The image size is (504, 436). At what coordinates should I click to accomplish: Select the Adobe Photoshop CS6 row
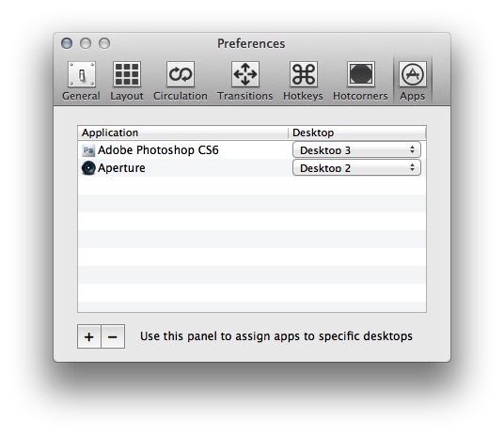point(252,150)
